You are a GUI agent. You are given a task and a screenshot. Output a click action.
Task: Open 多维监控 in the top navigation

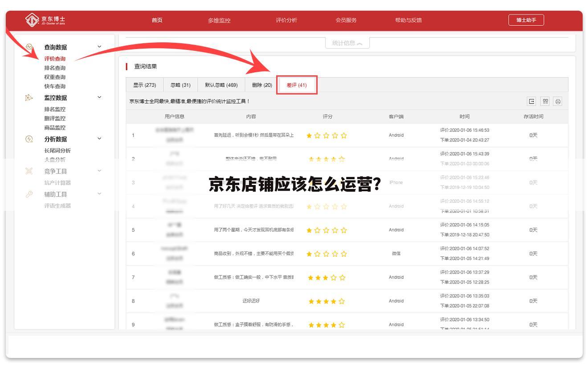[219, 21]
